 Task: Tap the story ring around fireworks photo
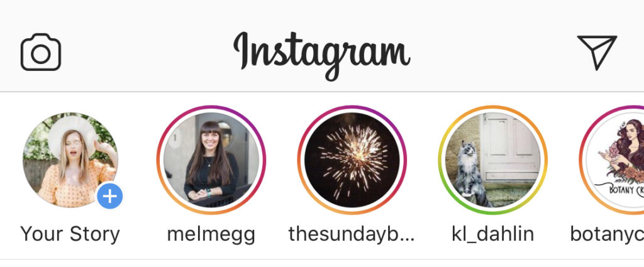352,108
